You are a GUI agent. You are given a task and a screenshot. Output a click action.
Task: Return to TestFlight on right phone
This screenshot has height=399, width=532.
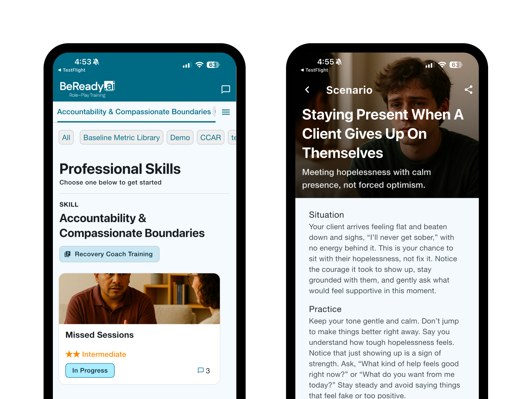coord(314,70)
